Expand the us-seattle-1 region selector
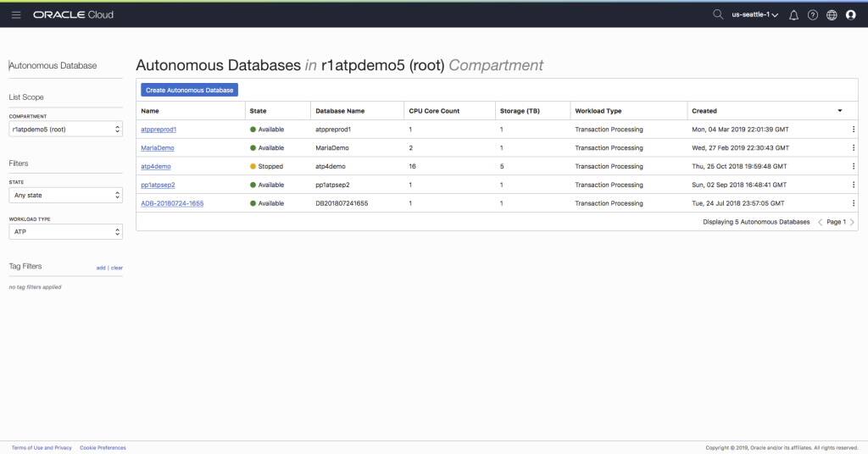 point(754,15)
